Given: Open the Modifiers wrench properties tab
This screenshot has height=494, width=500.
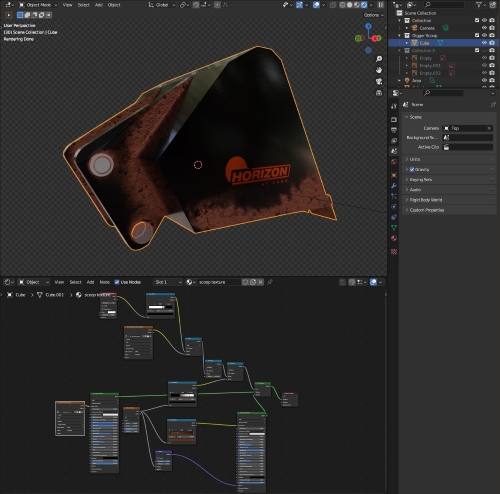Looking at the screenshot, I should point(394,186).
